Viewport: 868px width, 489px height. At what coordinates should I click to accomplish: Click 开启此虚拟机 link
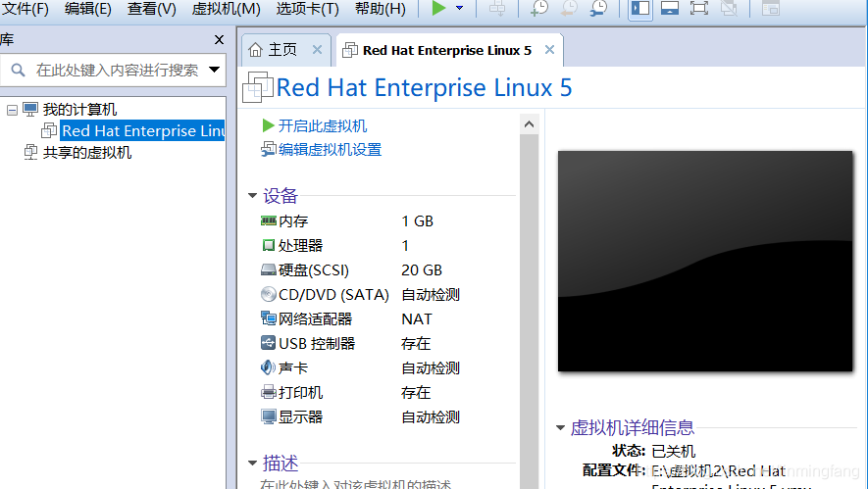[x=322, y=126]
